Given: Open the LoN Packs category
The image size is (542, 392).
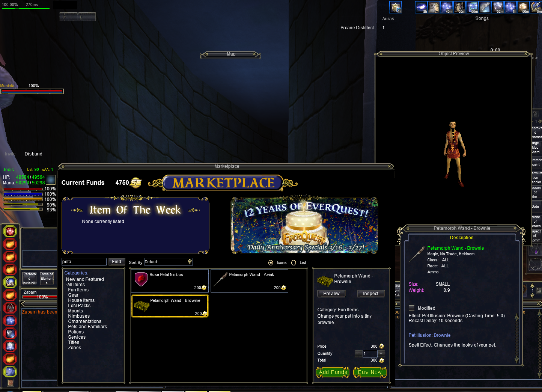Looking at the screenshot, I should coord(79,306).
